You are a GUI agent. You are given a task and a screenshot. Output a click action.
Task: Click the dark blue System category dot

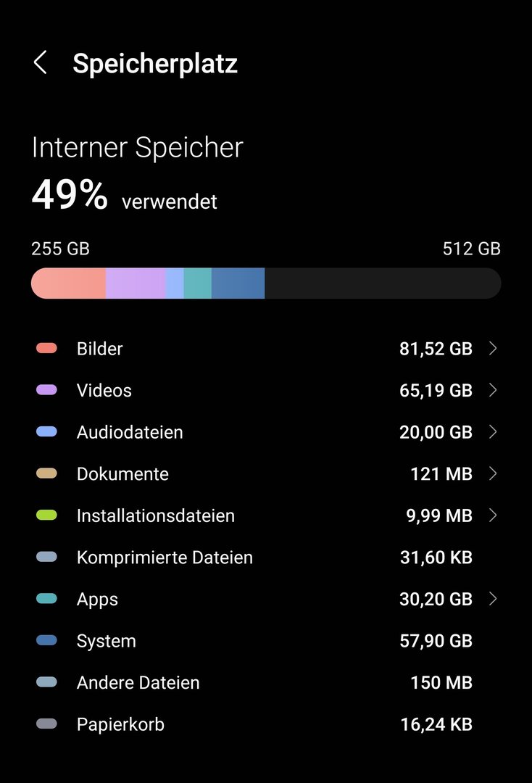point(46,641)
